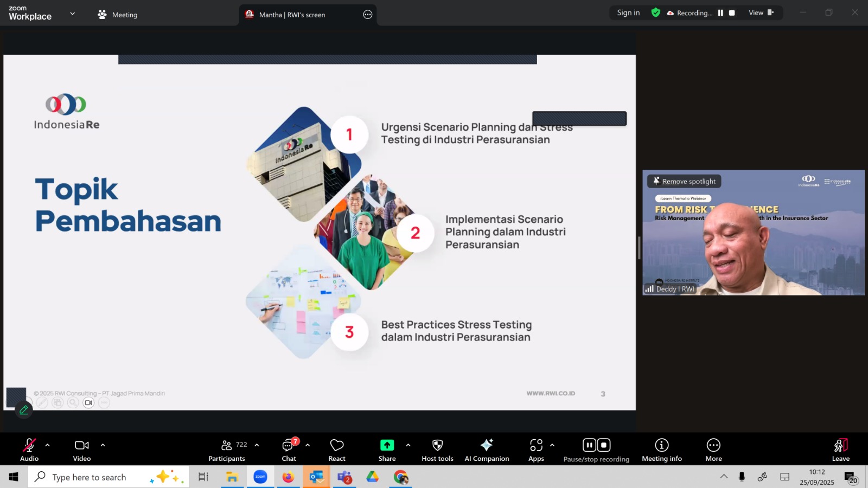Viewport: 868px width, 488px height.
Task: Open the More options menu
Action: coord(713,450)
